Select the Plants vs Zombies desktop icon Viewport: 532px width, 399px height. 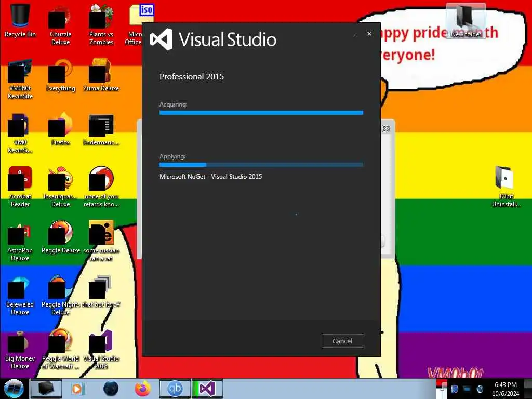(x=101, y=25)
